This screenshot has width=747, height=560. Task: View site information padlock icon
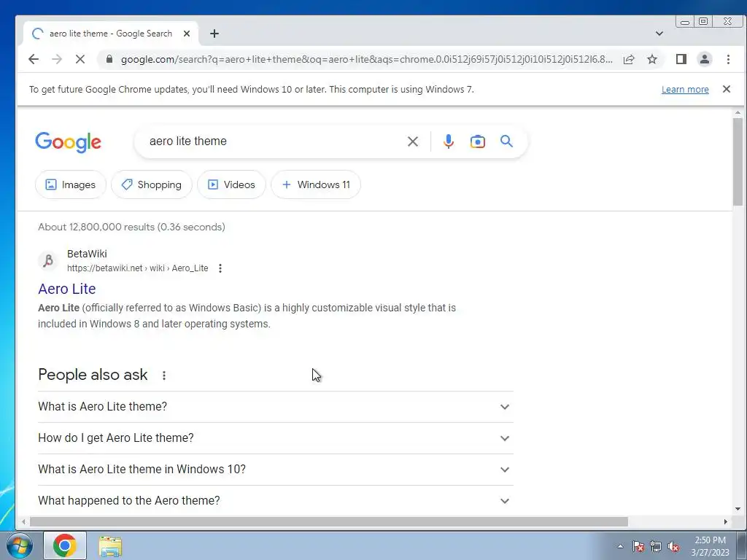click(109, 59)
